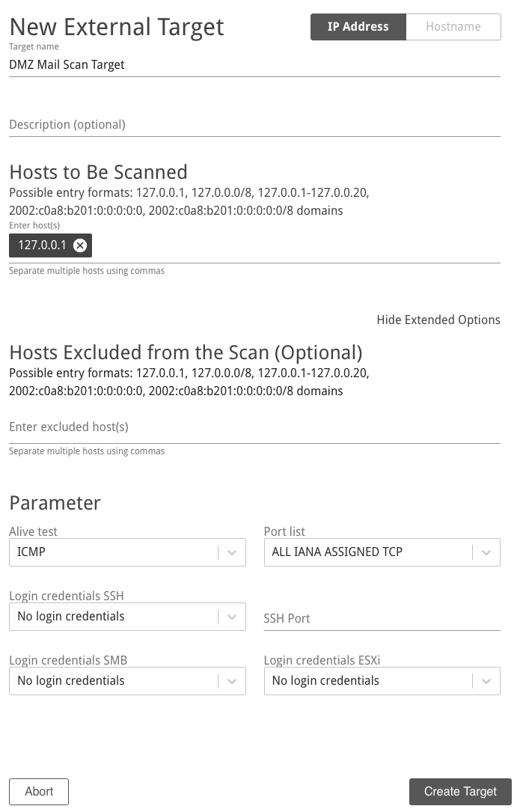Click the Enter excluded host(s) field
This screenshot has width=523, height=812.
point(255,427)
